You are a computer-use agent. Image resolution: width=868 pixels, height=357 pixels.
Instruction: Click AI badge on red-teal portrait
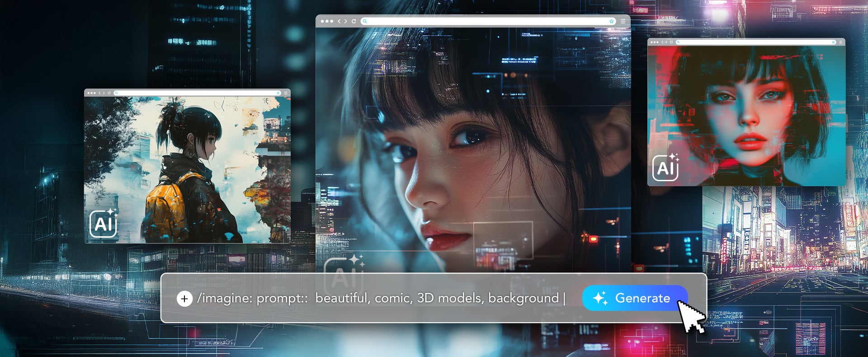click(665, 168)
